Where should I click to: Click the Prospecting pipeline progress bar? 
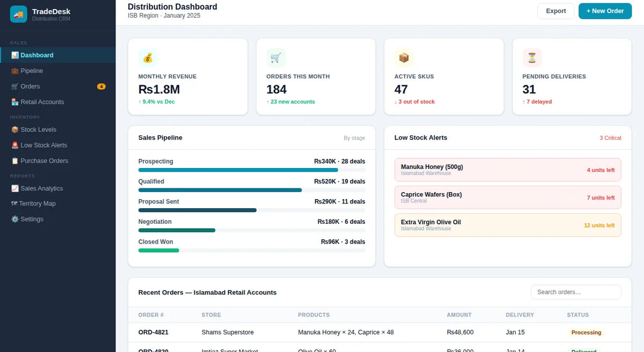click(x=252, y=170)
